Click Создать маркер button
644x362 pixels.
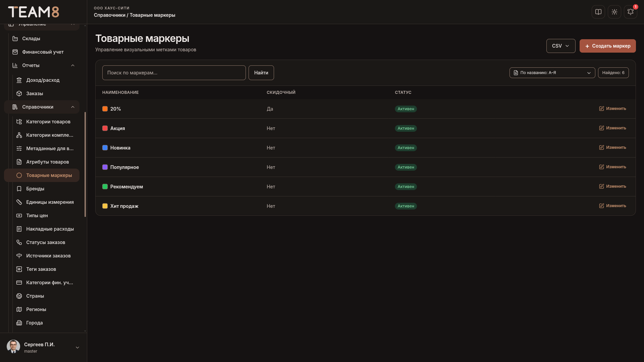[608, 46]
